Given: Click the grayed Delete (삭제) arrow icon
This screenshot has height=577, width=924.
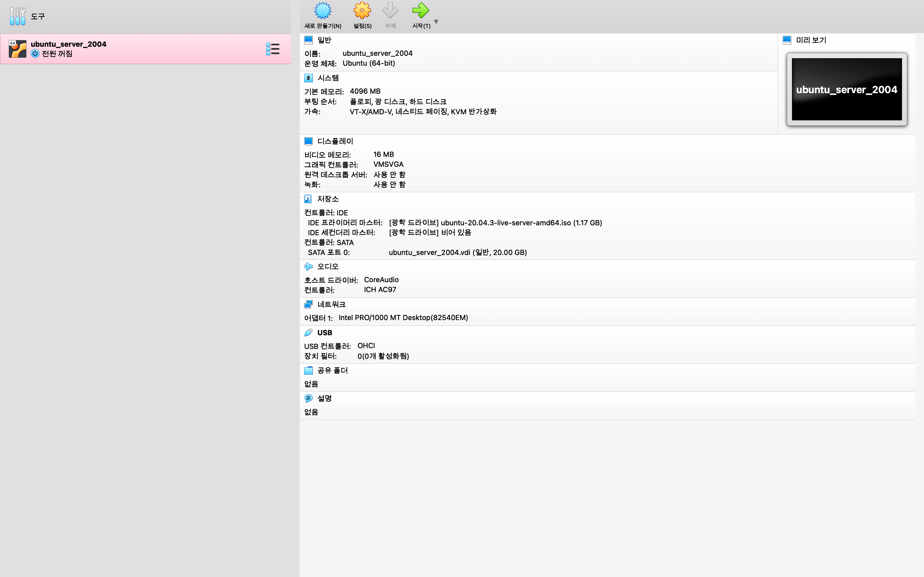Looking at the screenshot, I should coord(390,11).
